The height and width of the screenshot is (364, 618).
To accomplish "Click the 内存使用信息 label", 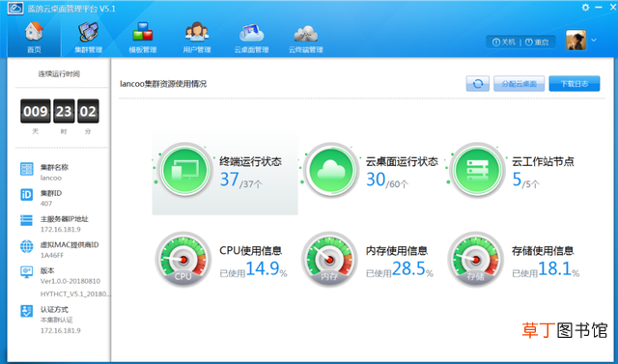I will 397,250.
